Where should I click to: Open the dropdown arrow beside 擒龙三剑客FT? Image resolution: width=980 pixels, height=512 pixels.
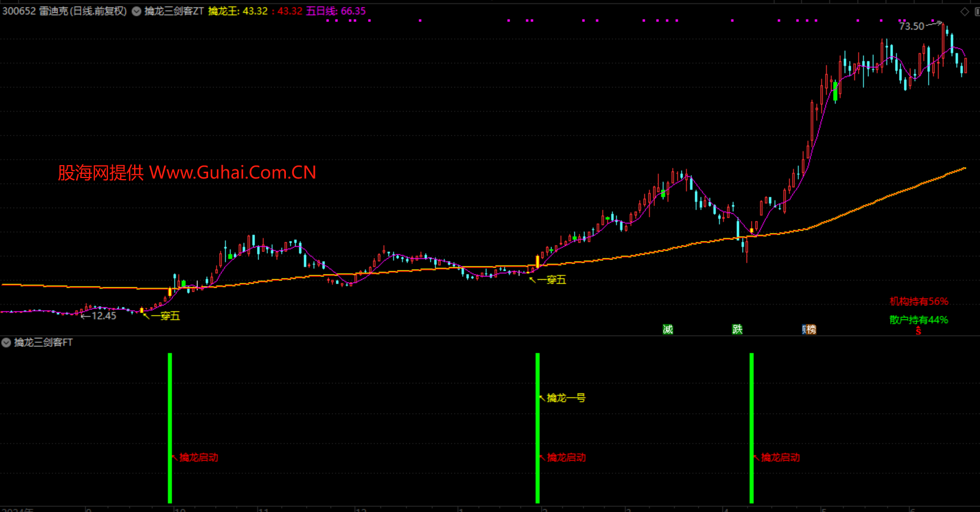pyautogui.click(x=6, y=343)
